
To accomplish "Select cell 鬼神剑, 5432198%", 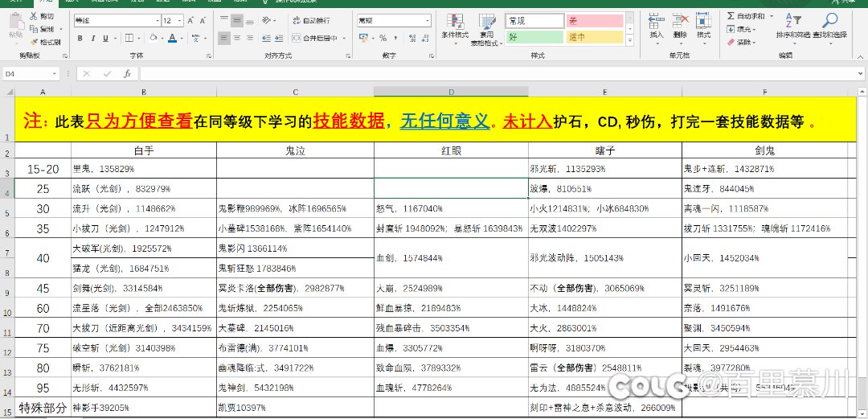I will pos(295,388).
